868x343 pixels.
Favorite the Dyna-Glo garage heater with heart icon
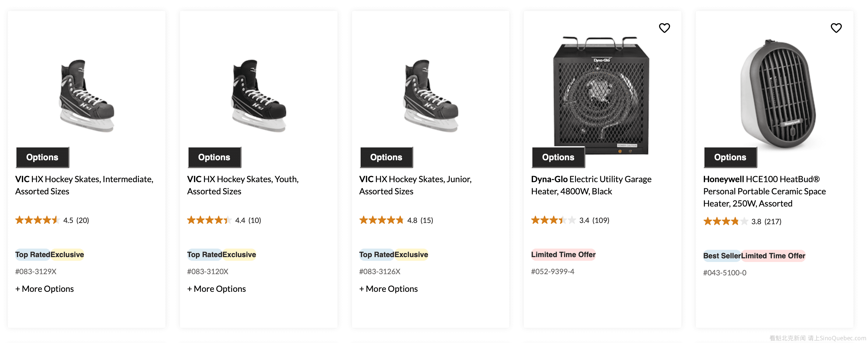[x=664, y=28]
